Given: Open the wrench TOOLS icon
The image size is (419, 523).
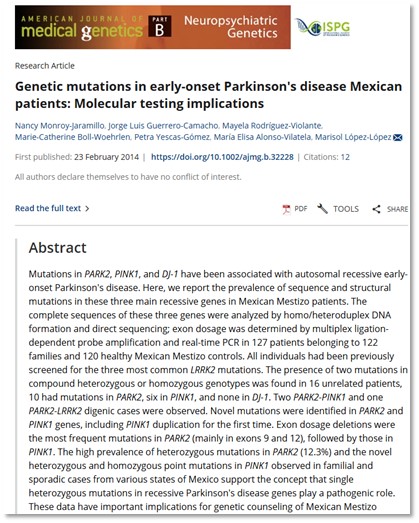Looking at the screenshot, I should [x=322, y=209].
